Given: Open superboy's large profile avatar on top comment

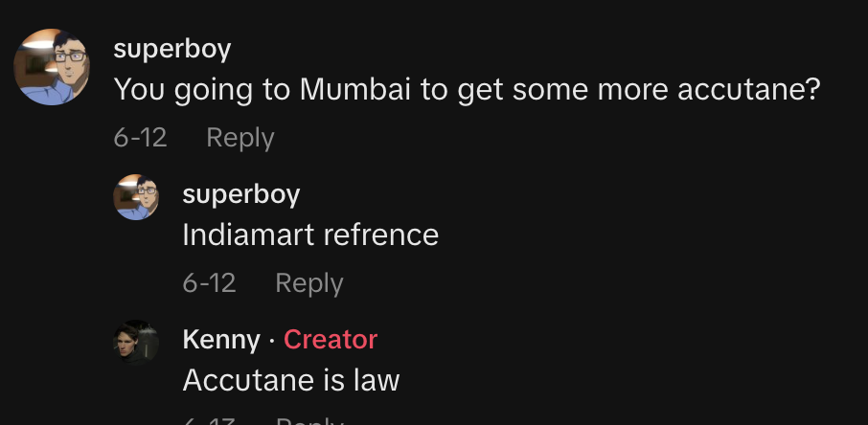Looking at the screenshot, I should coord(52,67).
